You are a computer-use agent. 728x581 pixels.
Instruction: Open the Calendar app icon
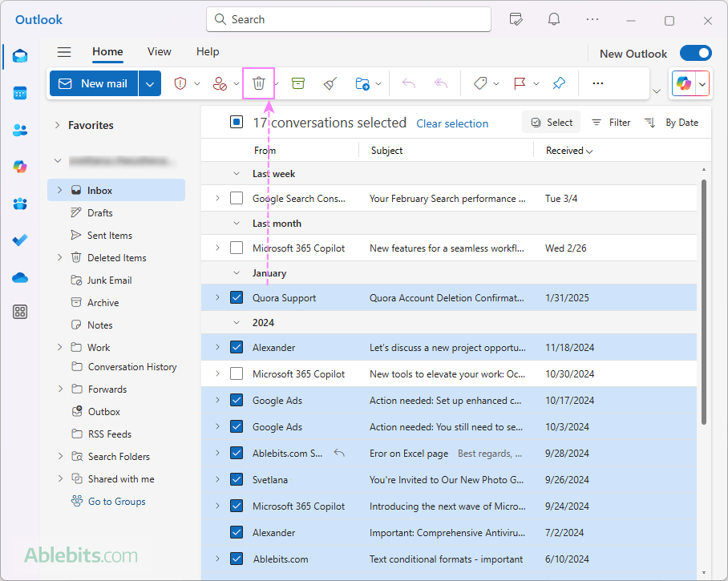click(x=20, y=93)
